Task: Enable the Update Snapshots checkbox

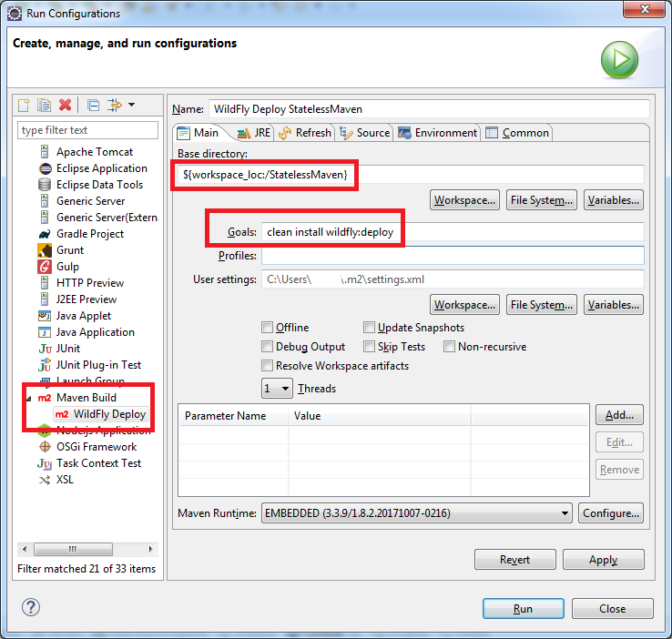Action: pos(369,328)
